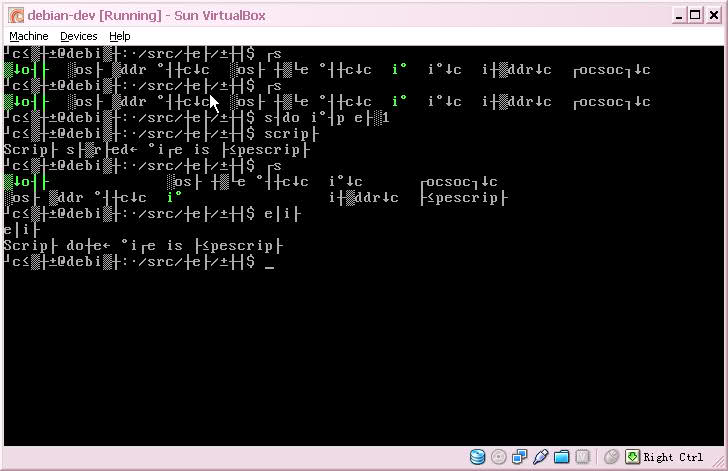Click the green keyboard capture arrow icon
The image size is (728, 471).
click(632, 457)
